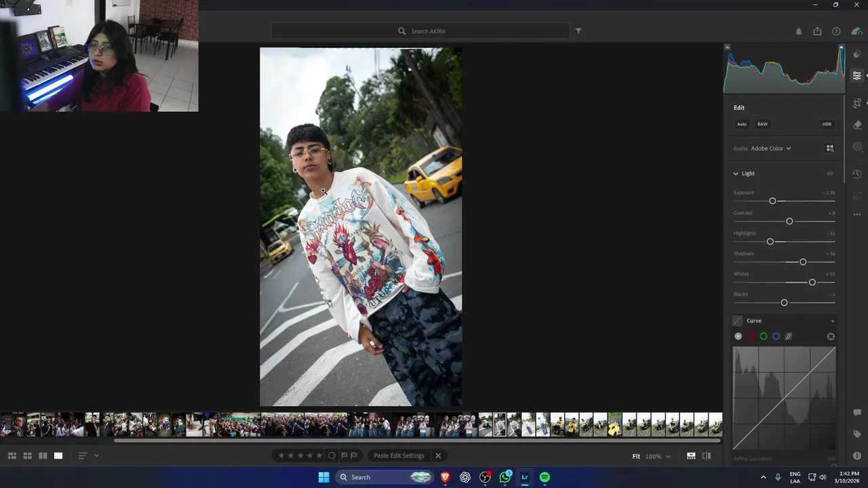The image size is (868, 488).
Task: Click the Auto edit button
Action: pyautogui.click(x=742, y=124)
